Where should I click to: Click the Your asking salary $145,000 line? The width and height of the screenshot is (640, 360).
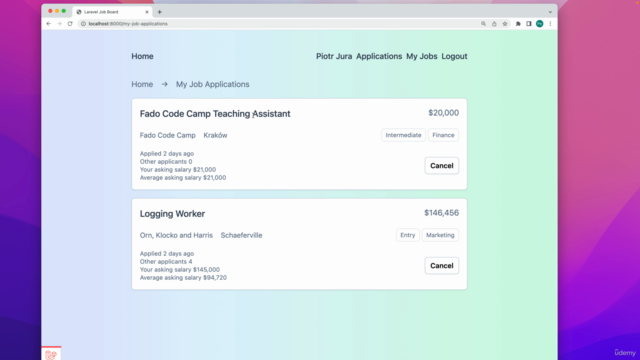coord(180,269)
